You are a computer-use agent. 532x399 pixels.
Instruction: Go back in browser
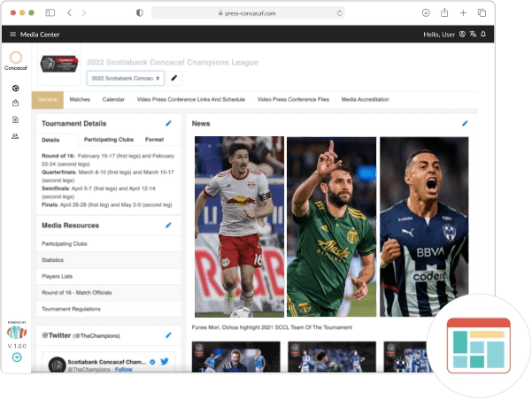pos(70,13)
